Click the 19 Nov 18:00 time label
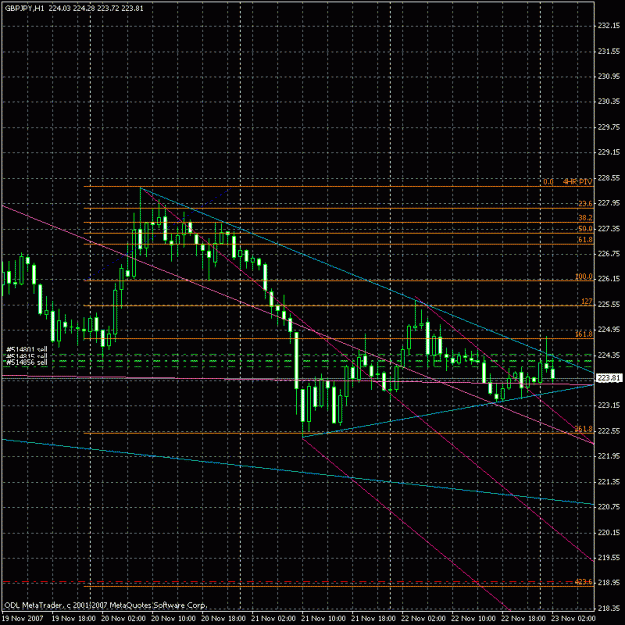Screen dimensions: 625x625 74,619
